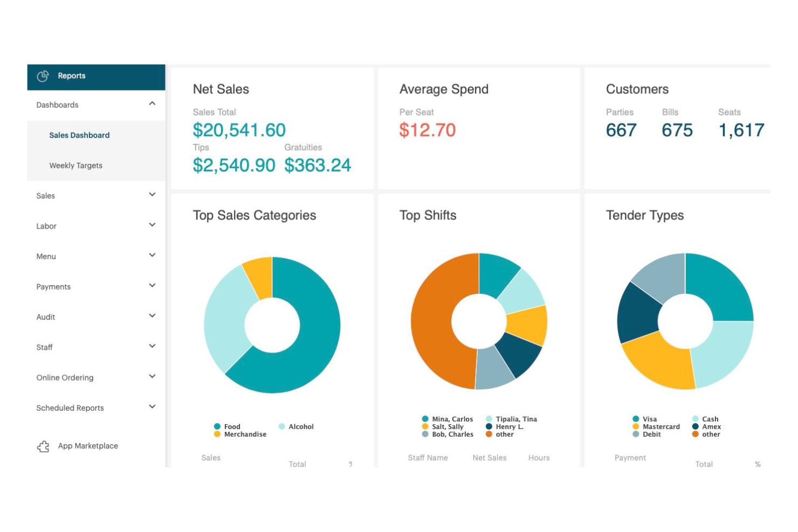Switch to Weekly Targets
Image resolution: width=798 pixels, height=532 pixels.
(75, 165)
